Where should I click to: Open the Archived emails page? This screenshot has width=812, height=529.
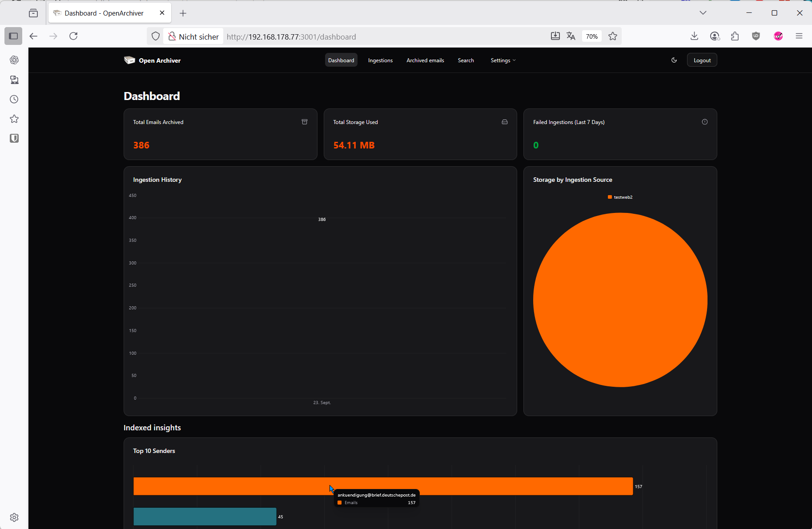[425, 60]
